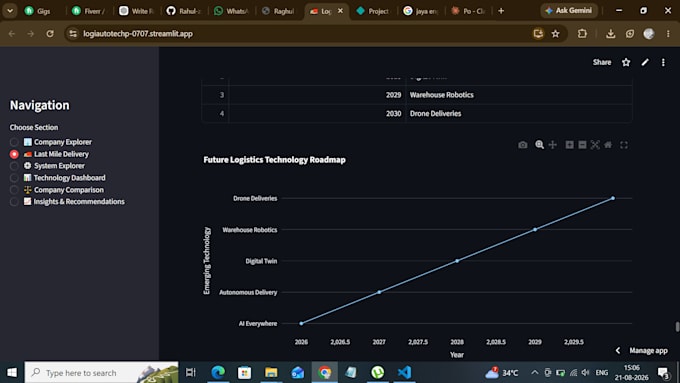Viewport: 680px width, 383px height.
Task: Open Task View from taskbar
Action: pos(190,372)
